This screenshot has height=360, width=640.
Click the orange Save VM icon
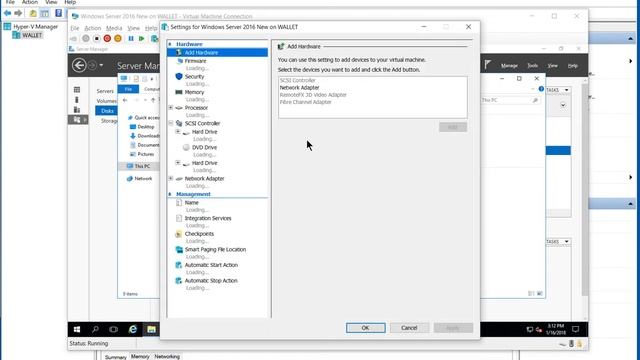[118, 38]
